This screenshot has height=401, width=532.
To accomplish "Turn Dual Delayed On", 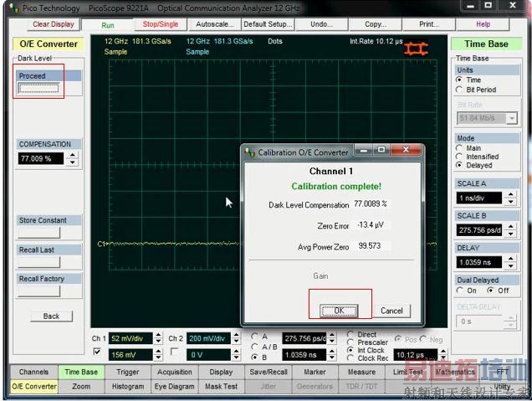I will coord(460,290).
